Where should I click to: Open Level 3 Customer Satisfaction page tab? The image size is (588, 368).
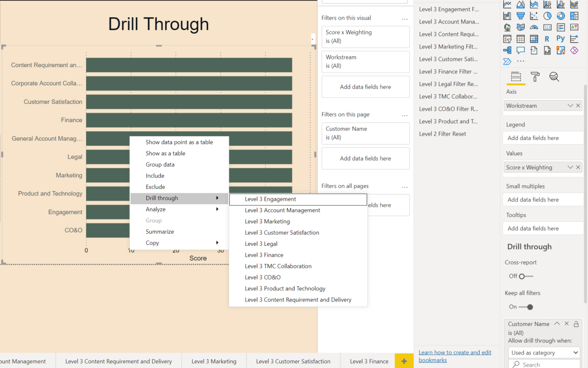[293, 361]
